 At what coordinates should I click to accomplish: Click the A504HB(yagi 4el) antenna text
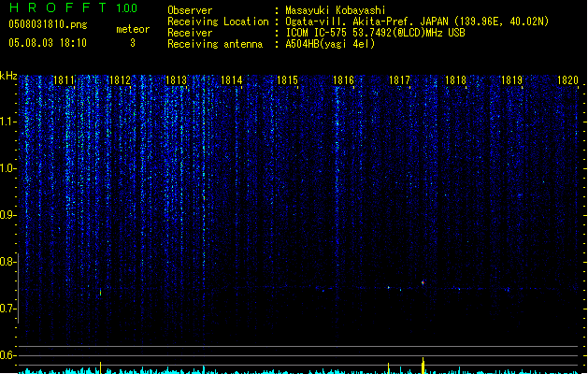(330, 44)
